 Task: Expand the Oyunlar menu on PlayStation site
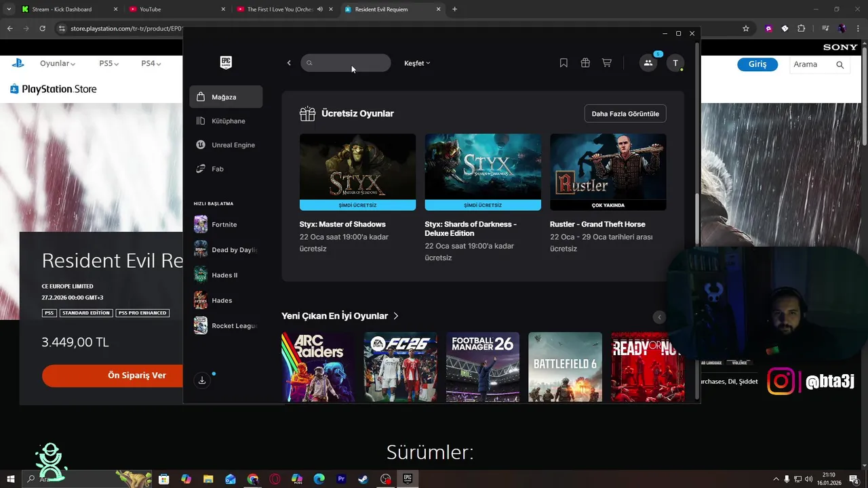coord(58,63)
